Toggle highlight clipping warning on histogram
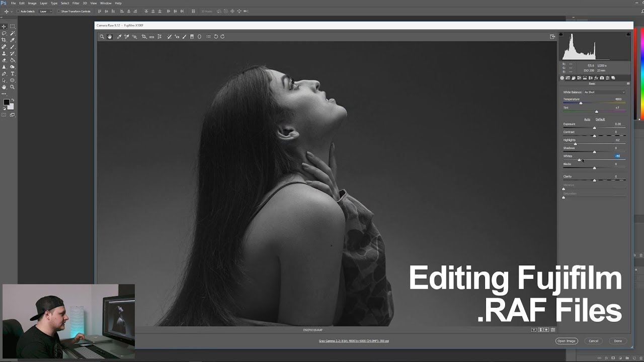 (x=628, y=35)
